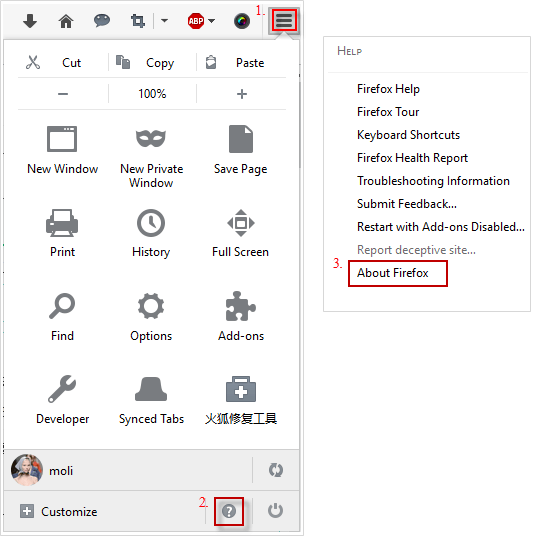Image resolution: width=542 pixels, height=536 pixels.
Task: Select the screenshot crop tool icon
Action: [x=138, y=21]
